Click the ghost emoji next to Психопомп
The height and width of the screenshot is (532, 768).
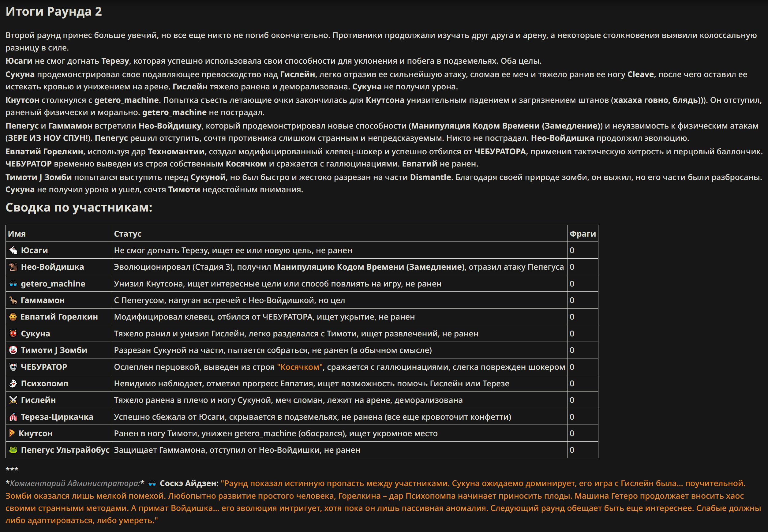13,384
